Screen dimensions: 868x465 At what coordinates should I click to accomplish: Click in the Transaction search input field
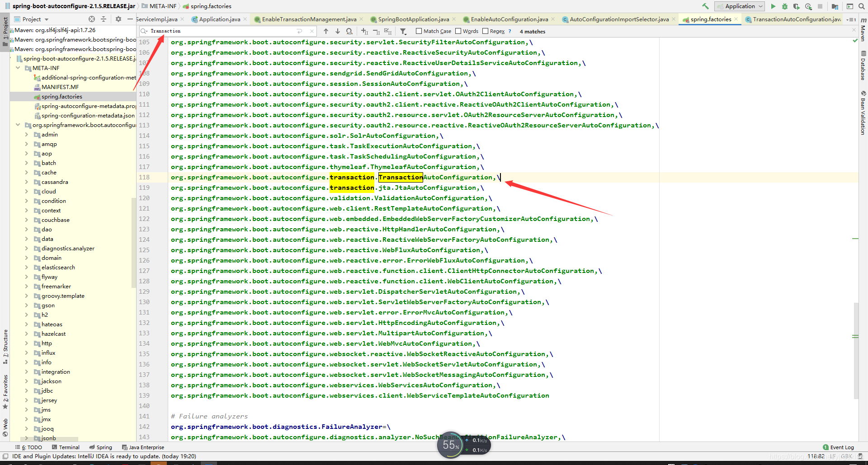222,31
